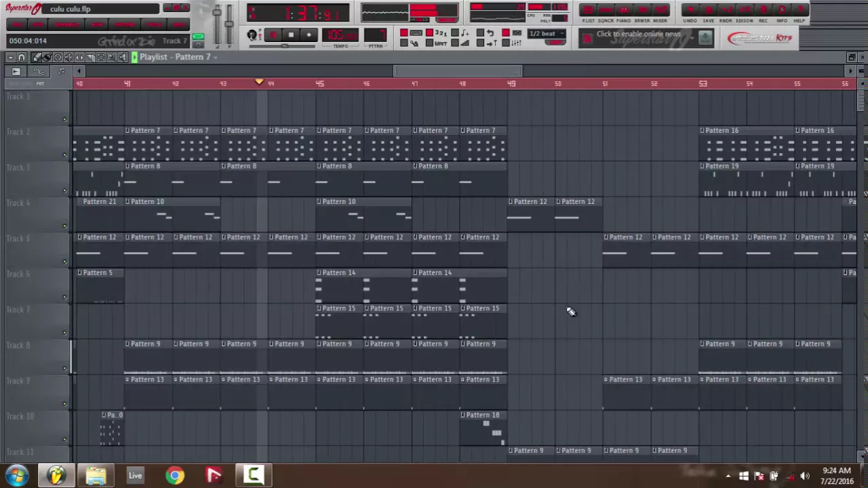Select the Slip tool
Screen dimensions: 868x488
(x=79, y=57)
